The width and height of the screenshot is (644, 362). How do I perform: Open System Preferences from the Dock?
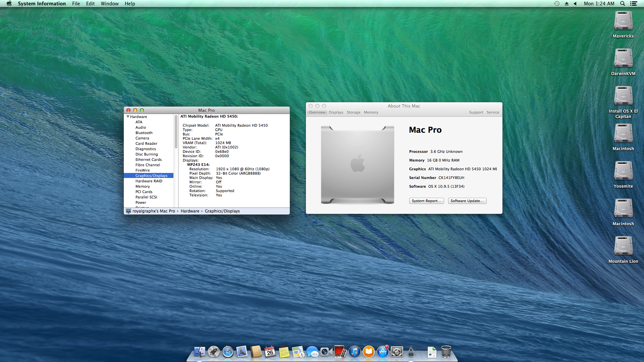[397, 352]
